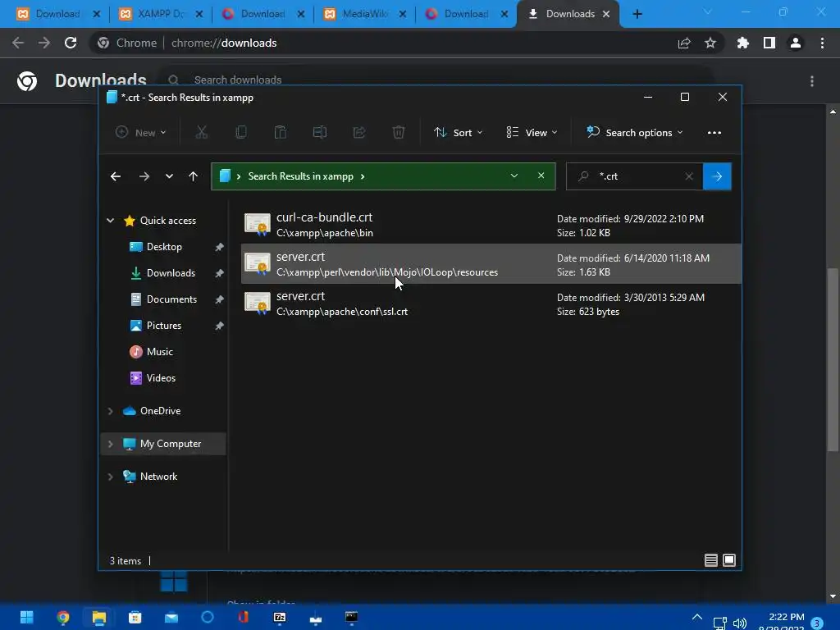
Task: Select Pictures in Quick access
Action: click(163, 326)
